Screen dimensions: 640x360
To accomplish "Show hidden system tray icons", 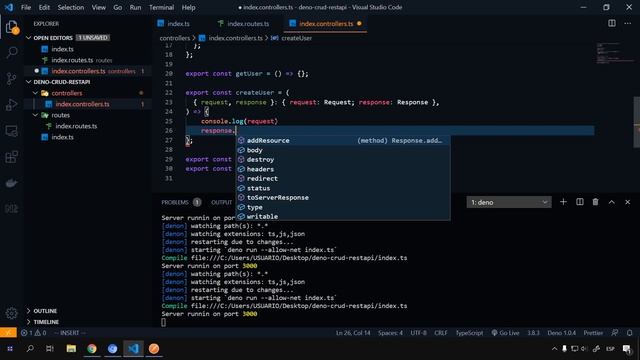I will tap(554, 349).
